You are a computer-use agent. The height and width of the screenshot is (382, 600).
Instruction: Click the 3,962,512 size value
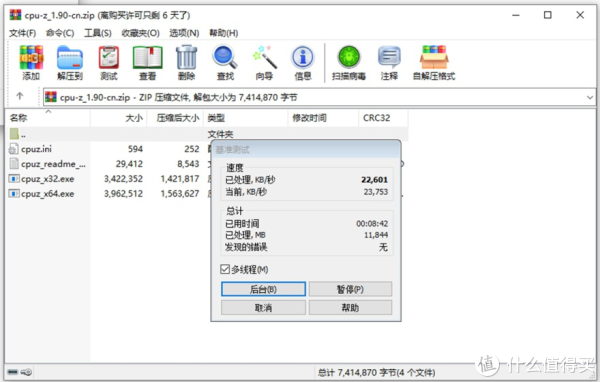tap(123, 194)
